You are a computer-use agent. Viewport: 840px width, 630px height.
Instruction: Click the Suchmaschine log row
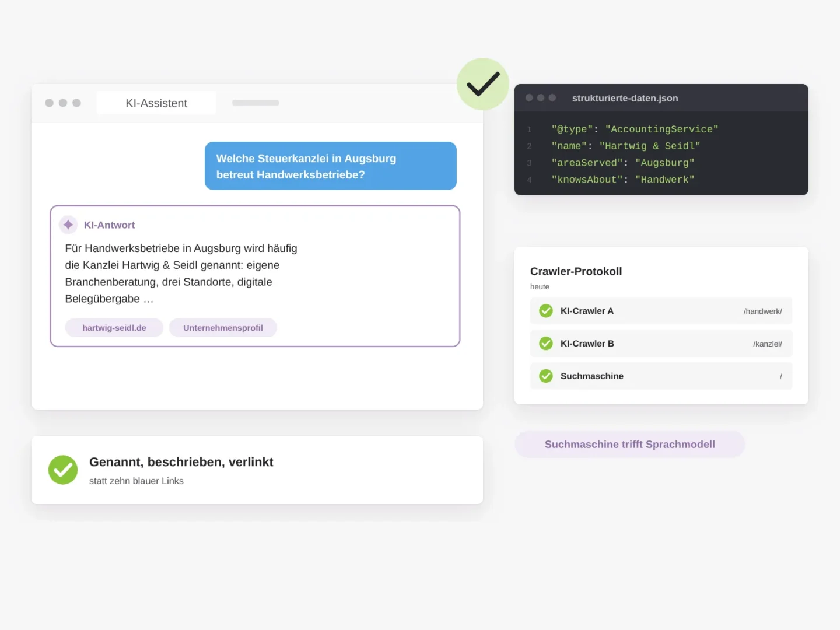661,376
